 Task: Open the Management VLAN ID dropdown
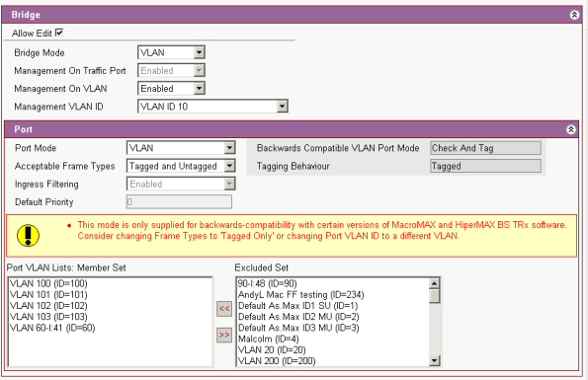coord(212,107)
